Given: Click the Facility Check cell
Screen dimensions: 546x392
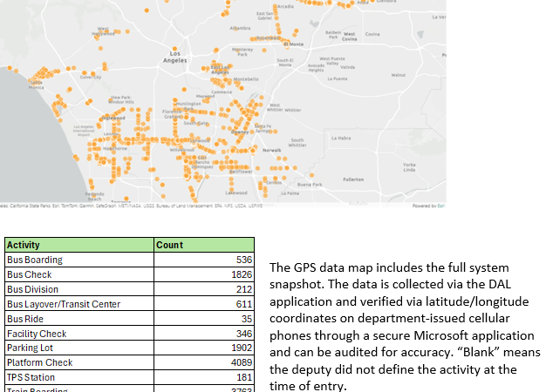Looking at the screenshot, I should (x=37, y=334).
